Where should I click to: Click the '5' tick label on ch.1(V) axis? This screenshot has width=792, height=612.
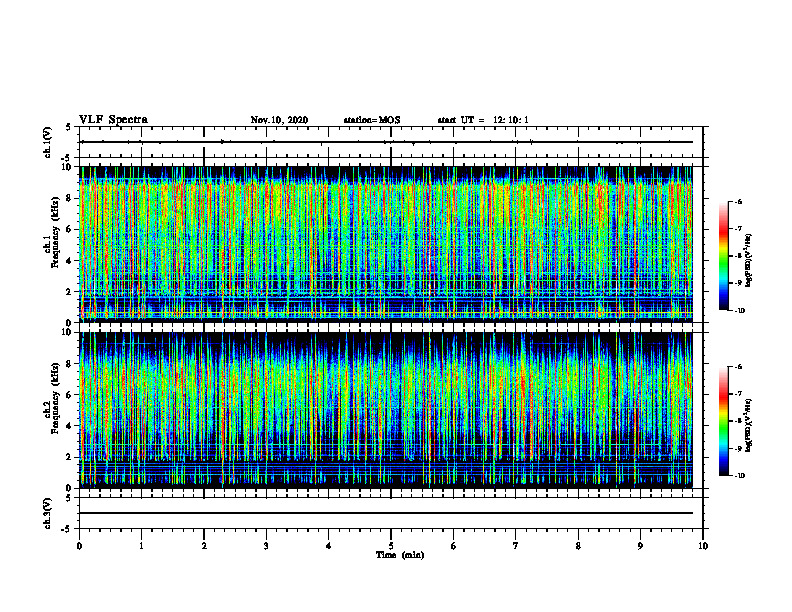(69, 127)
